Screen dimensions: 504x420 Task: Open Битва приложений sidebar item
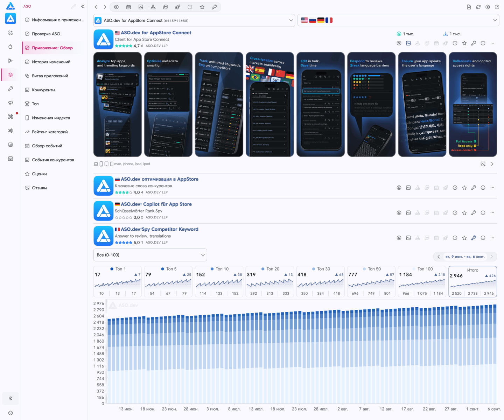coord(54,76)
